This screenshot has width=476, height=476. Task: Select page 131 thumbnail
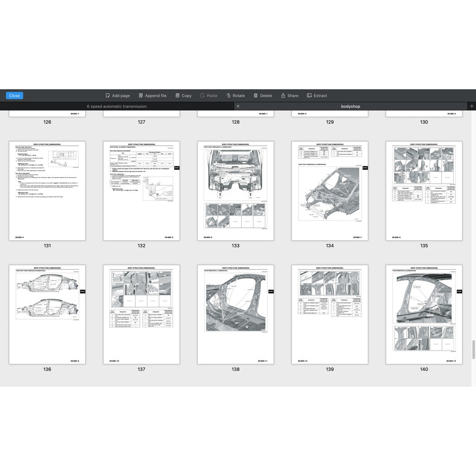pyautogui.click(x=47, y=191)
